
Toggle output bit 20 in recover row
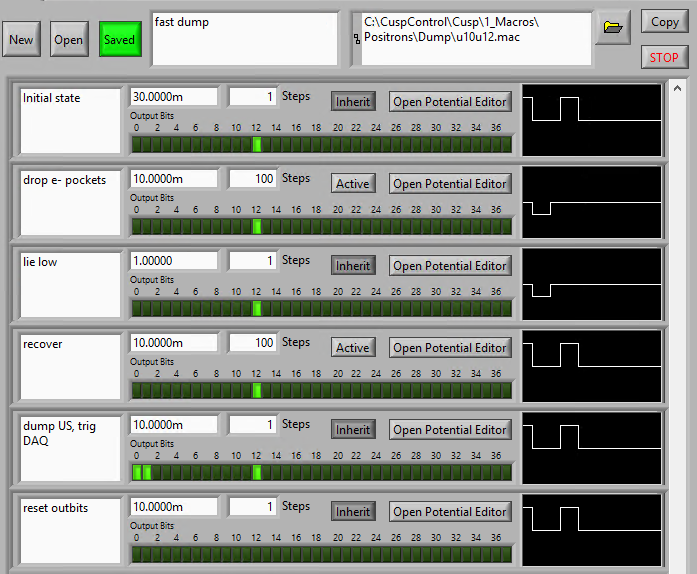(x=336, y=390)
